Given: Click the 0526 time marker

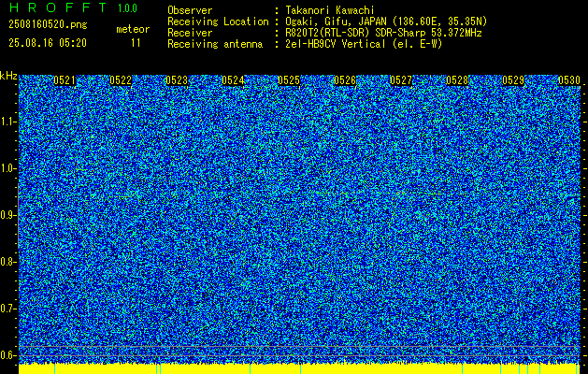Looking at the screenshot, I should 345,80.
